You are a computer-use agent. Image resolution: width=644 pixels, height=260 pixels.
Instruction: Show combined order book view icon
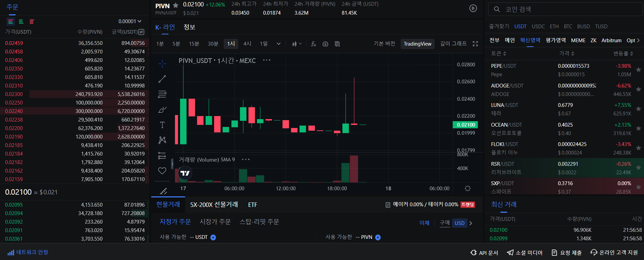tap(11, 21)
